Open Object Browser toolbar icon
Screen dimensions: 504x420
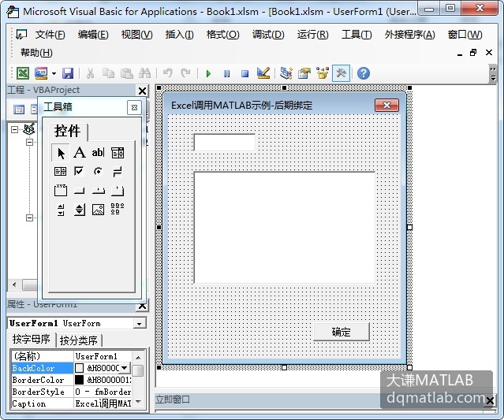click(x=323, y=73)
